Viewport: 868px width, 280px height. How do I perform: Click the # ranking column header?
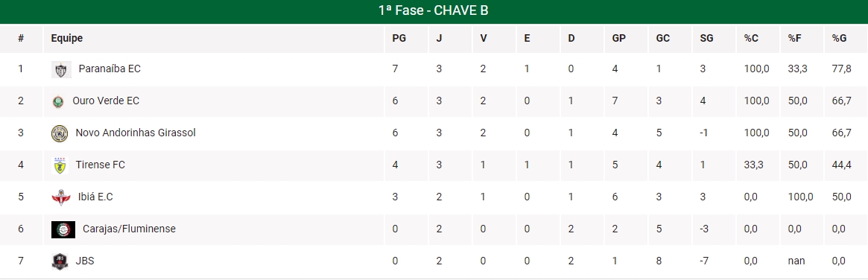tap(21, 38)
